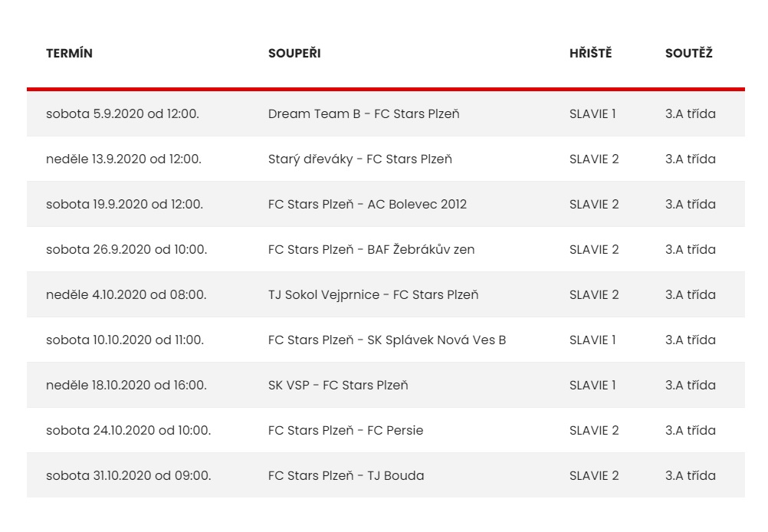This screenshot has width=768, height=532.
Task: Select the TJ Bouda match entry
Action: (x=346, y=476)
